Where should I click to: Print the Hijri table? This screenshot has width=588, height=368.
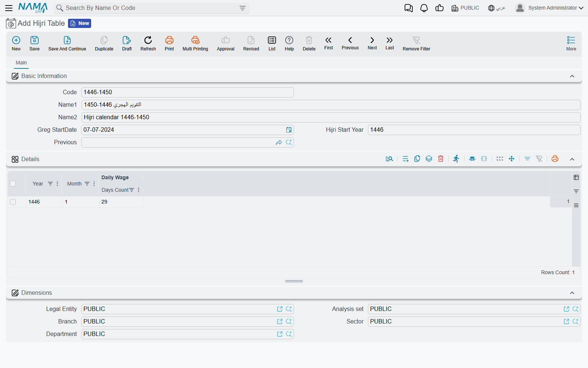click(x=169, y=43)
